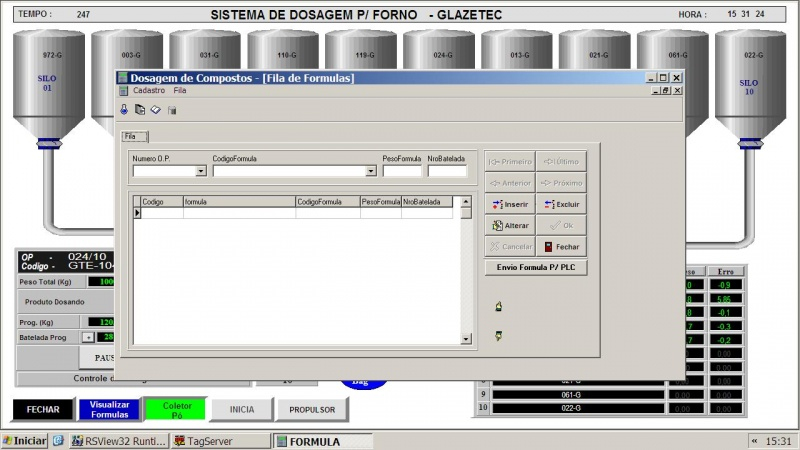Click the Alterar edit button

pyautogui.click(x=510, y=225)
